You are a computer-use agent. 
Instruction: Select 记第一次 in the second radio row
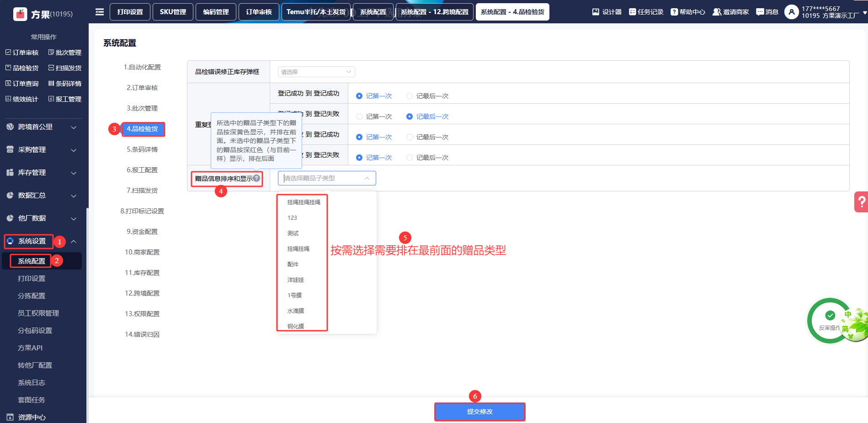(x=359, y=116)
